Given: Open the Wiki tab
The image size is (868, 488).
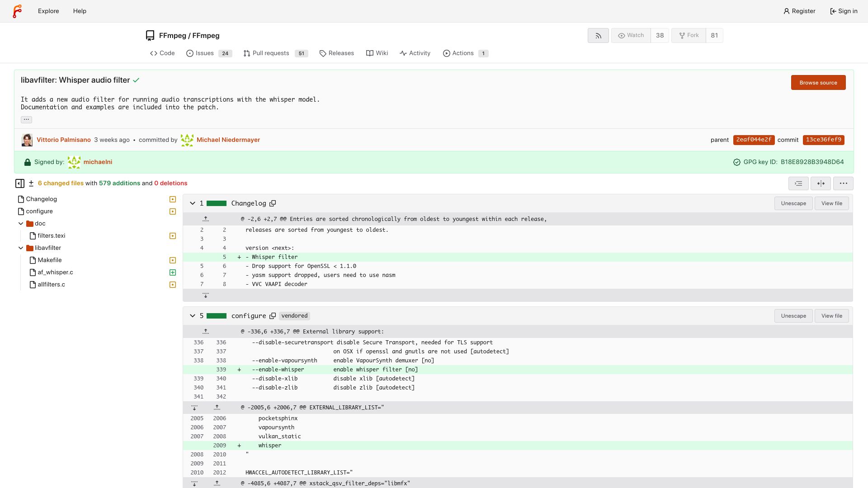Looking at the screenshot, I should click(x=377, y=53).
